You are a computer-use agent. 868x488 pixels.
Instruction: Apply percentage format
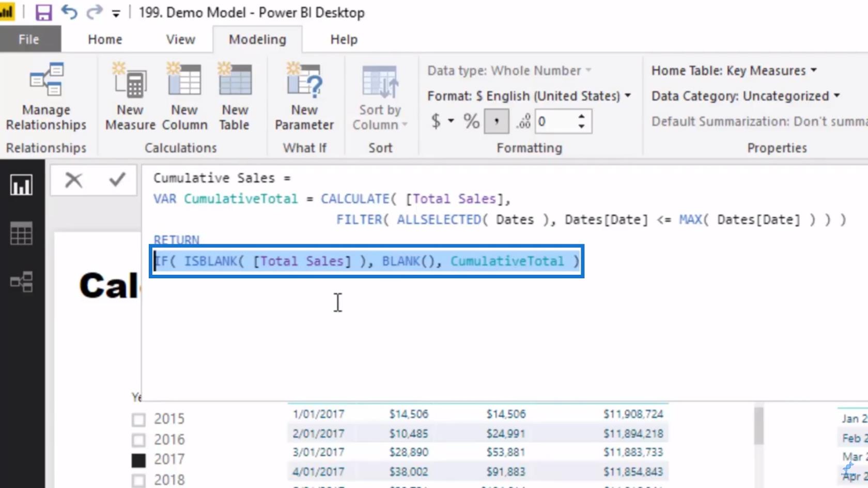(471, 121)
